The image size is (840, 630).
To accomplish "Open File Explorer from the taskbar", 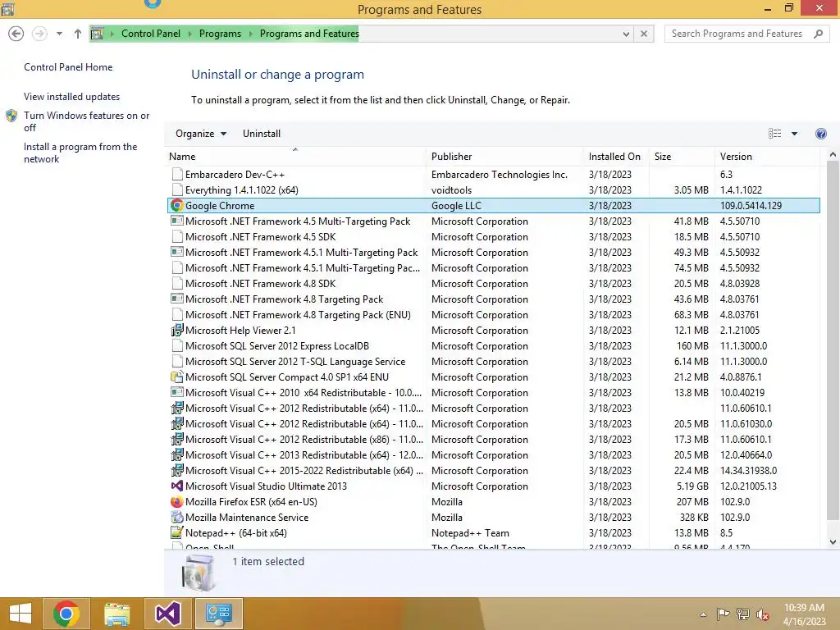I will 116,614.
